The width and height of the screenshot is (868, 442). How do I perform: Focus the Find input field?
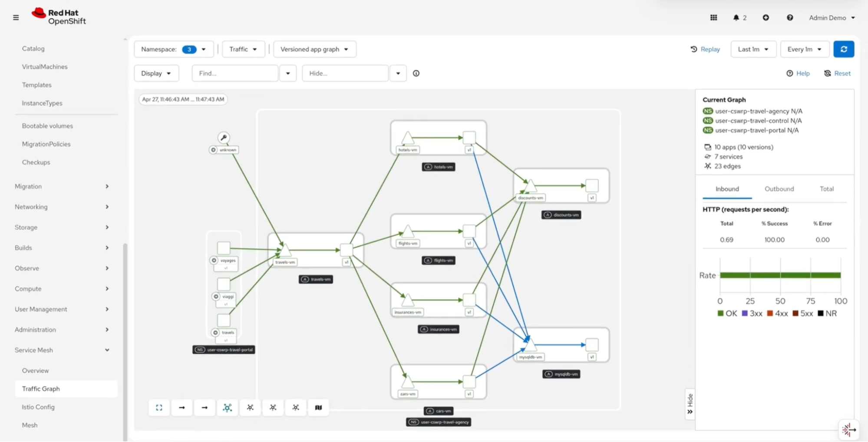tap(235, 73)
